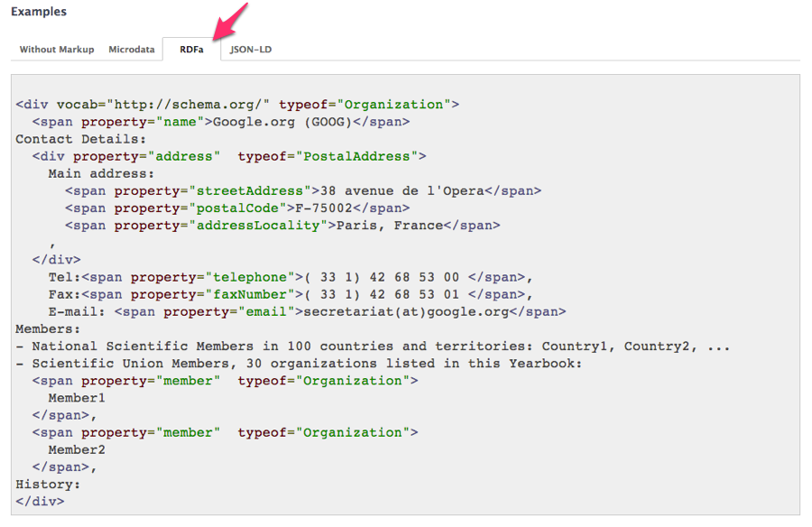Click the span member line above Member2
The height and width of the screenshot is (527, 812).
(x=225, y=432)
